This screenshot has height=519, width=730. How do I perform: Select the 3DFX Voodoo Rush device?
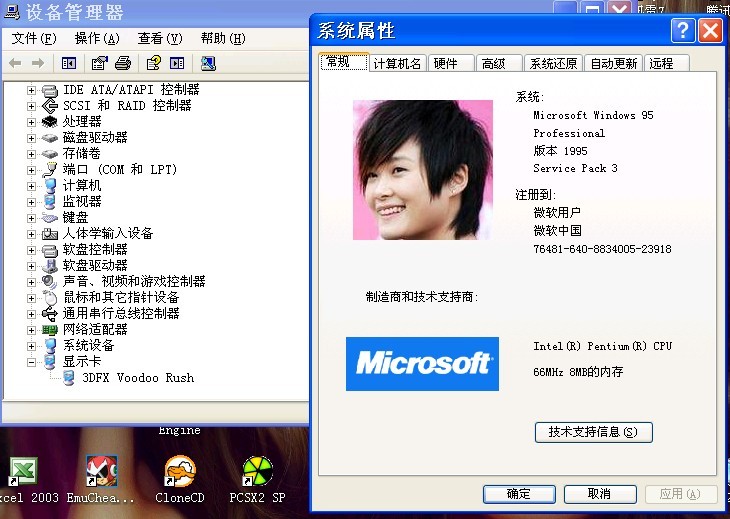138,377
